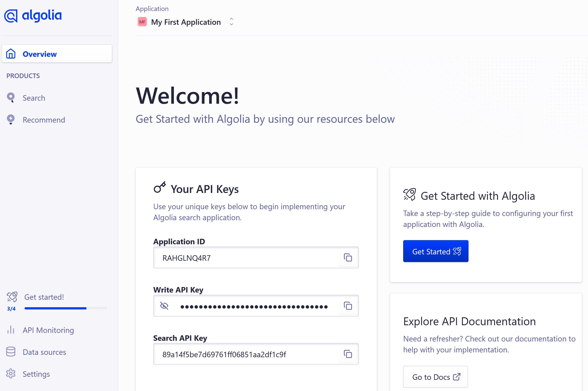Click the 3/4 progress label

(11, 309)
